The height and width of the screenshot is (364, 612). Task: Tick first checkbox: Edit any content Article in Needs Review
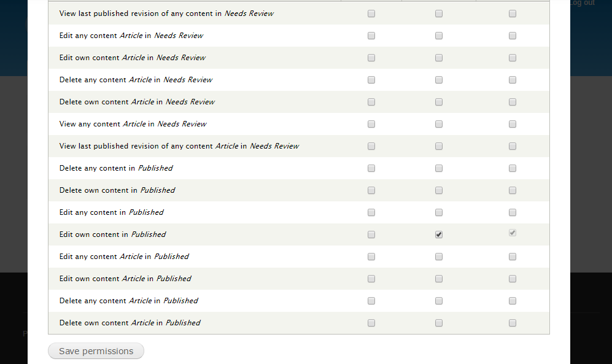pyautogui.click(x=371, y=36)
